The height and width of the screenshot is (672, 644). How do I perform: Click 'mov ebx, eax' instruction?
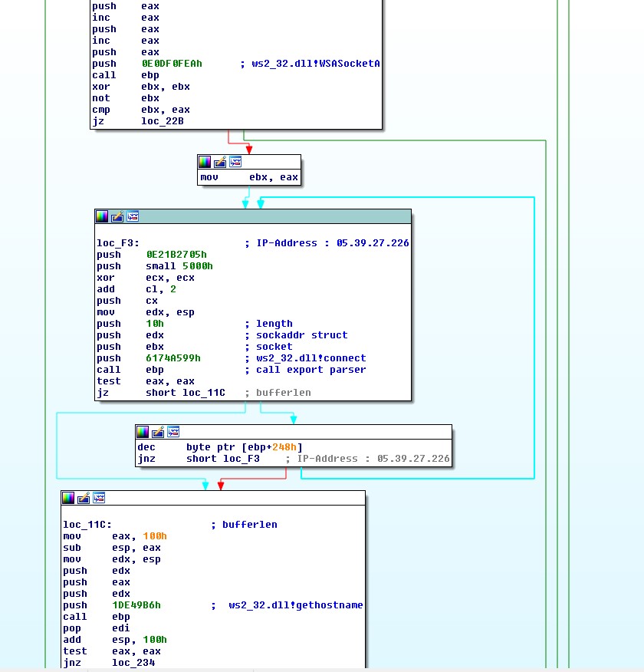[249, 177]
